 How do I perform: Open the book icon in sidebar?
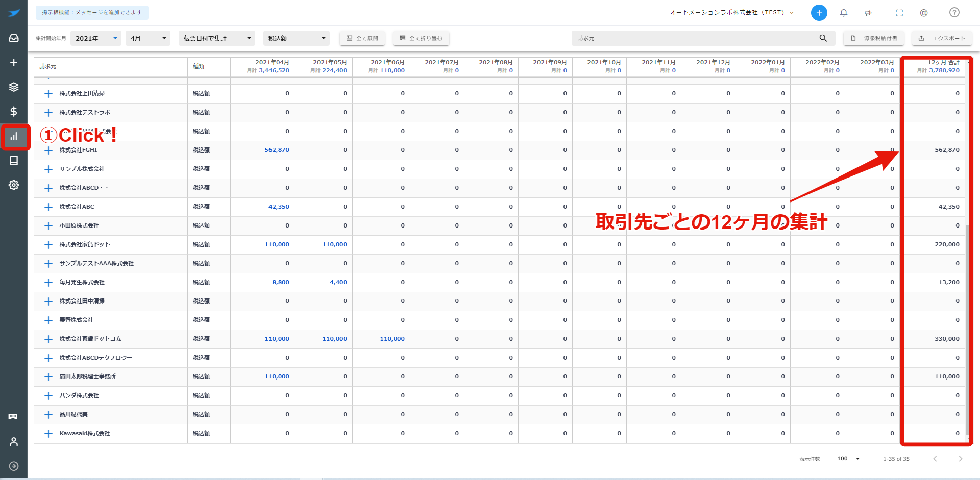pos(14,161)
